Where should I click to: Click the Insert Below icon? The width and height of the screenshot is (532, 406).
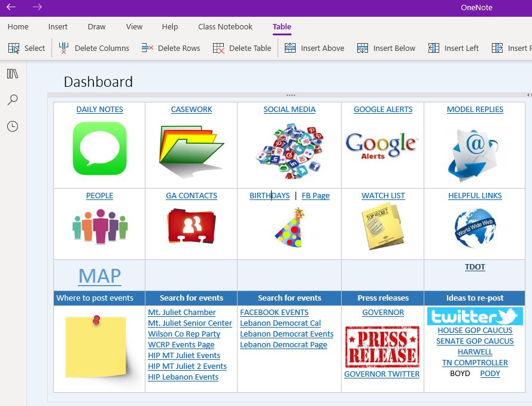click(x=363, y=48)
